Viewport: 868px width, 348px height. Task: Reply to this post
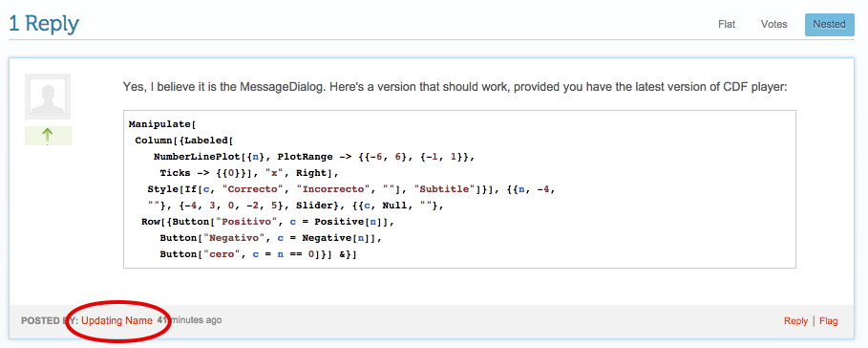click(795, 321)
